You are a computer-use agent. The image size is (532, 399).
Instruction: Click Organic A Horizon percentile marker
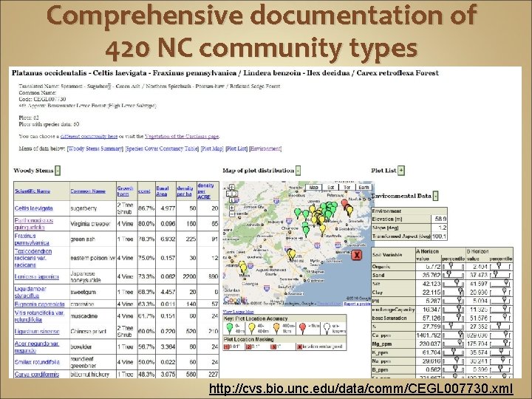click(451, 265)
